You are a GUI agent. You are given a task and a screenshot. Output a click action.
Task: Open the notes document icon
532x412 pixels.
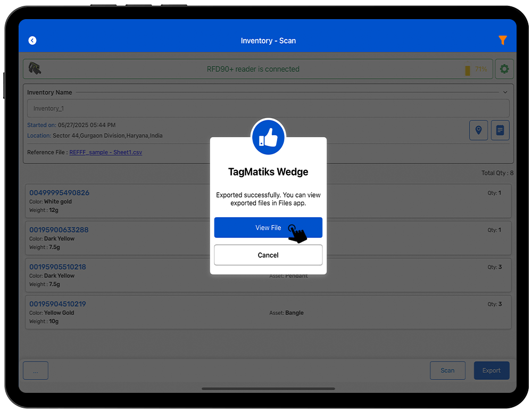500,130
